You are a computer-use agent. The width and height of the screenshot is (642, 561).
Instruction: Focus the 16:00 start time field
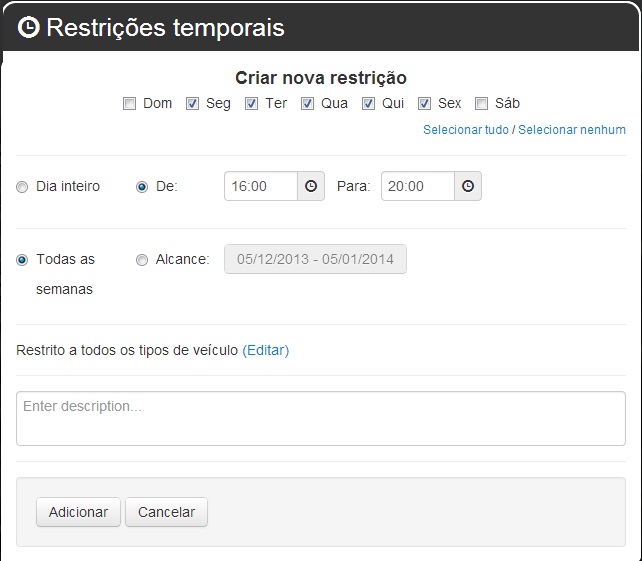tap(261, 186)
